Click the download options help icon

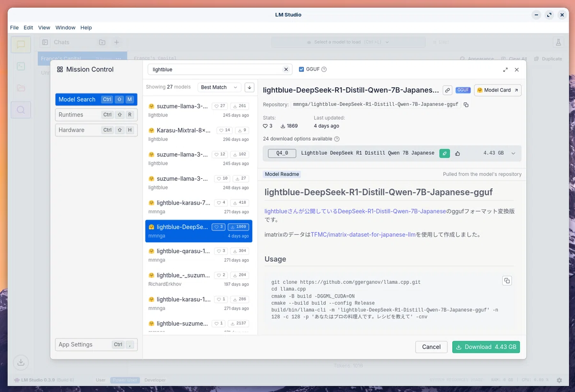(337, 139)
